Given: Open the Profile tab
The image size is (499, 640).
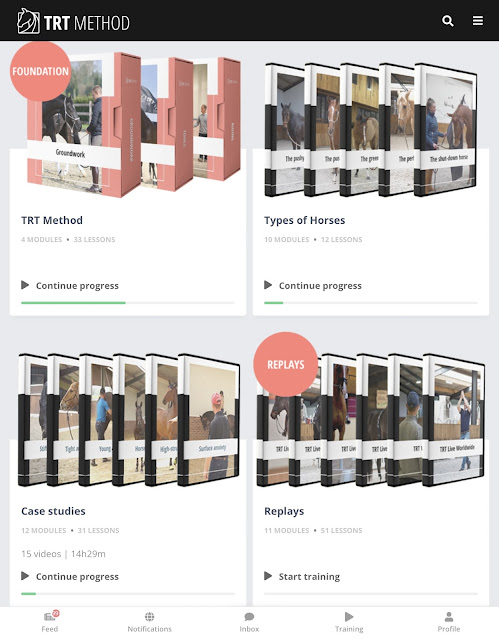Looking at the screenshot, I should click(449, 622).
